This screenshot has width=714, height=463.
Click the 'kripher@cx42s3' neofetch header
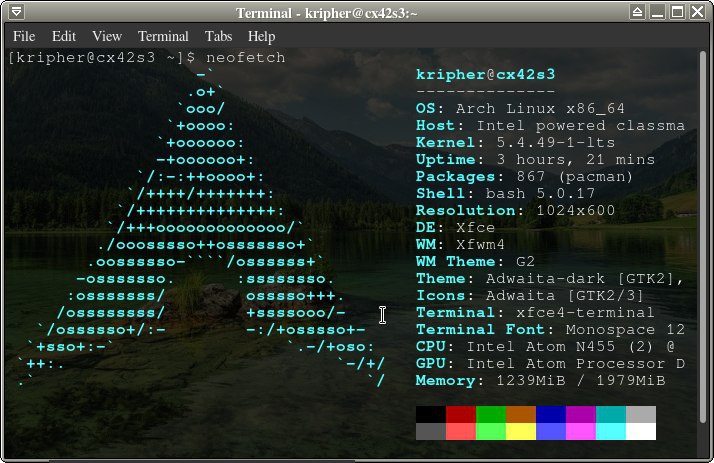485,74
